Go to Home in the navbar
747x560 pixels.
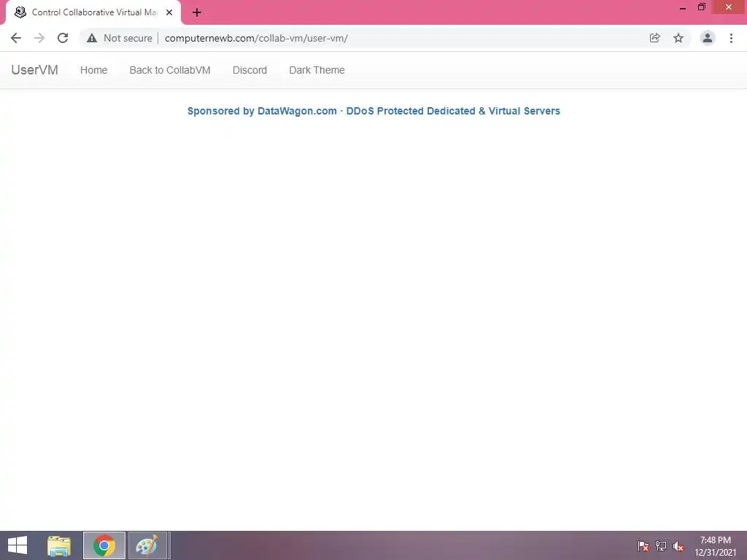click(x=94, y=70)
